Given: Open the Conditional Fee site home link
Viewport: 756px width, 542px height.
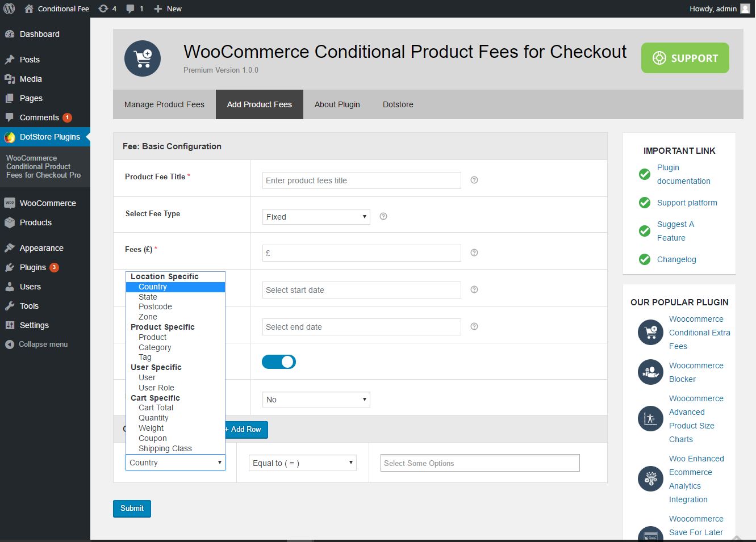Looking at the screenshot, I should (x=57, y=9).
